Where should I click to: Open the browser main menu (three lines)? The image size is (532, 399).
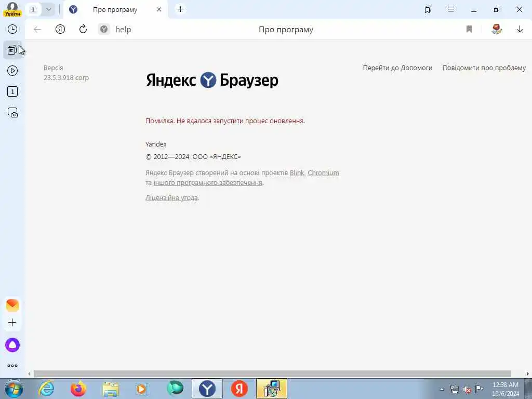[451, 9]
